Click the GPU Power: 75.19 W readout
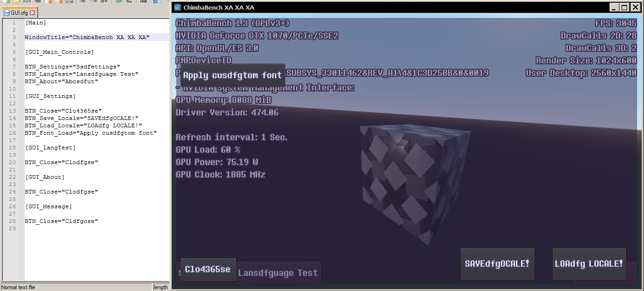This screenshot has height=291, width=644. point(217,162)
